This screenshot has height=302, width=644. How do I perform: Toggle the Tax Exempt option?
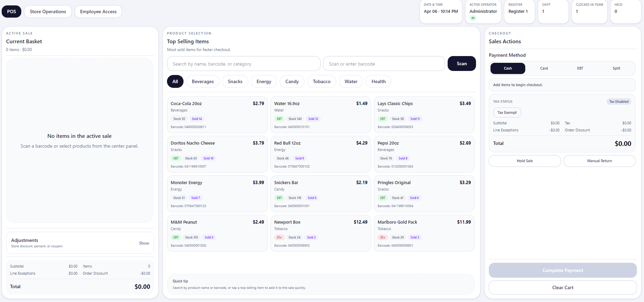[507, 112]
